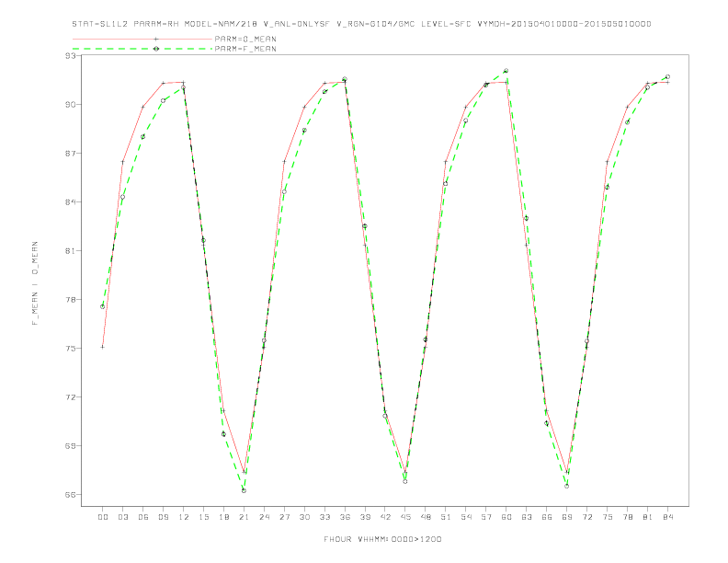Click the 39 x-axis hour label
The height and width of the screenshot is (563, 728).
click(366, 517)
